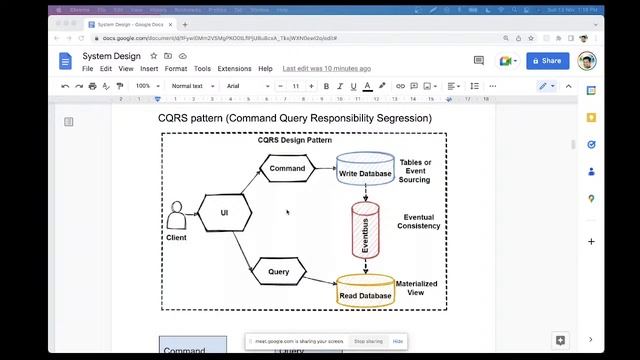This screenshot has width=640, height=360.
Task: Select the Paint format tool
Action: tap(120, 86)
